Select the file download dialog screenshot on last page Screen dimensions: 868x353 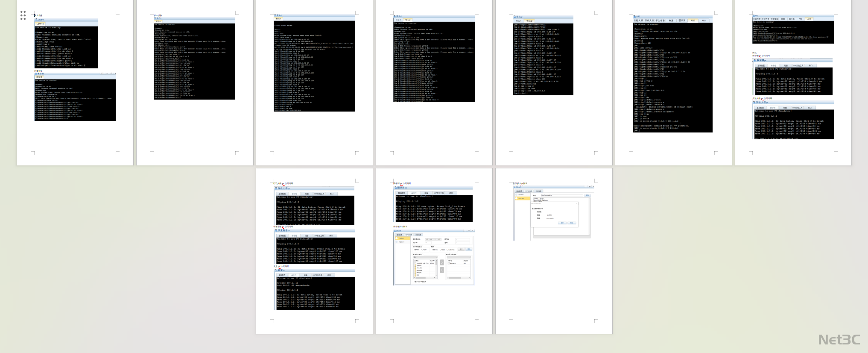click(x=554, y=212)
